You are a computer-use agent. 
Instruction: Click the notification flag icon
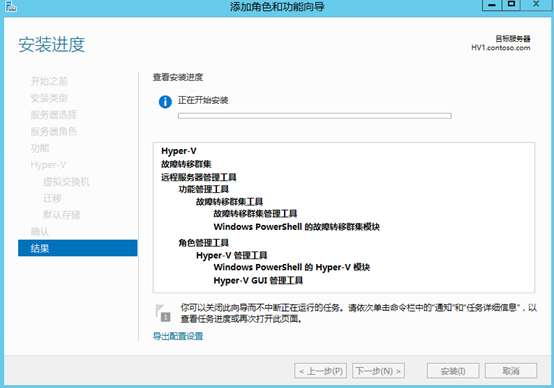pos(163,313)
